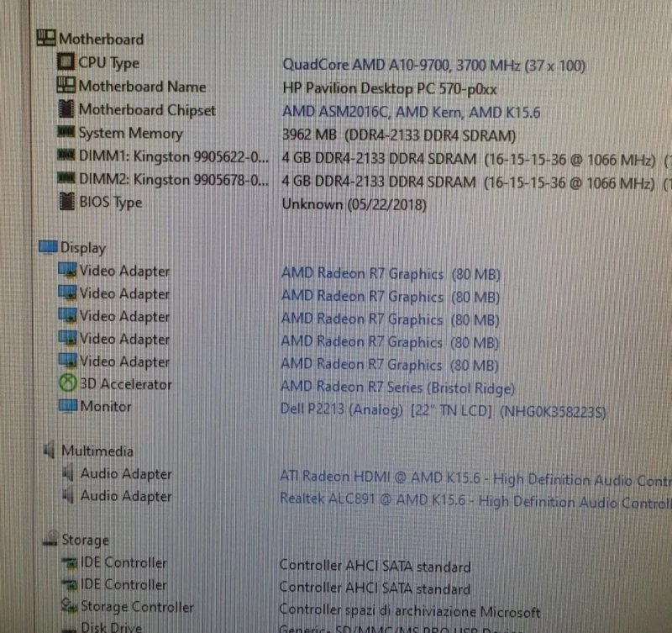
Task: Select the BIOS Type field label
Action: click(x=111, y=203)
